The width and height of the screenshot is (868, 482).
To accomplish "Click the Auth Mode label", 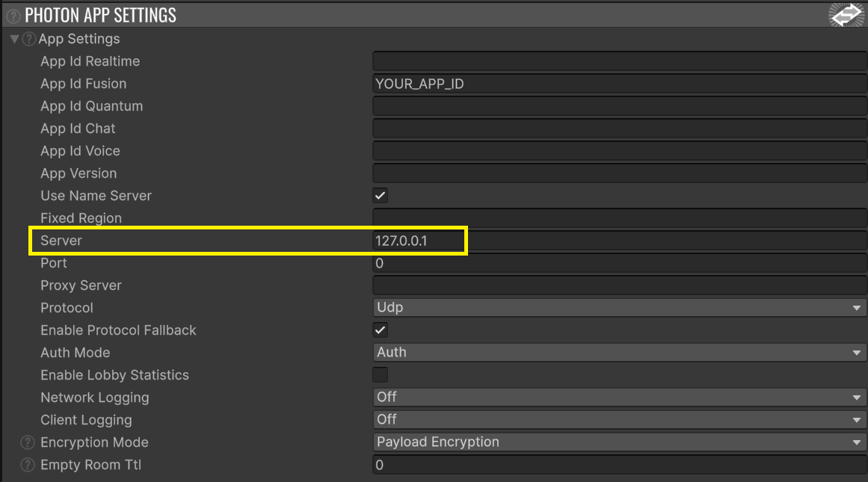I will point(76,353).
